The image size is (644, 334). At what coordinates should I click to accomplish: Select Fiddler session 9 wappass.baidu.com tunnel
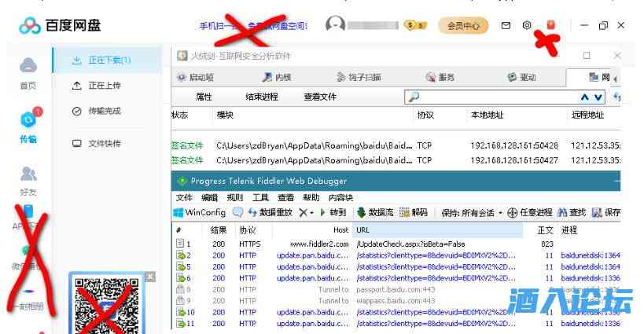click(398, 301)
